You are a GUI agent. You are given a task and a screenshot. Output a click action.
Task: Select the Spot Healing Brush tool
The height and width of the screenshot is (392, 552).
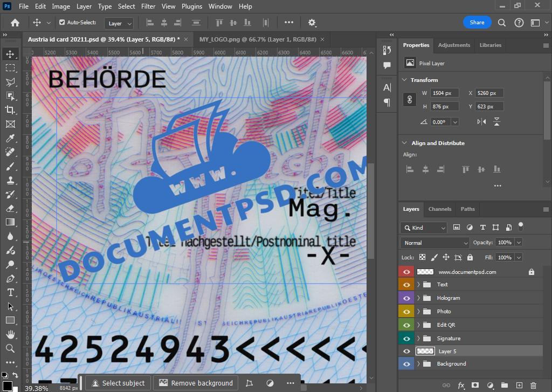[10, 152]
